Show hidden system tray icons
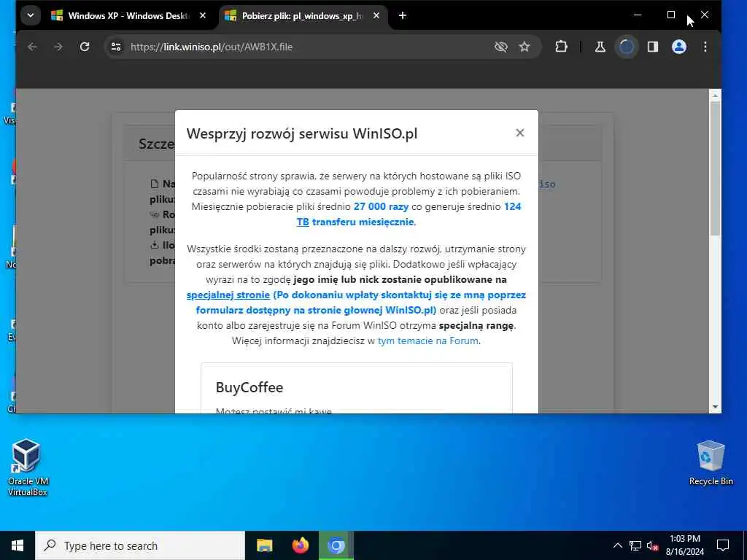747x560 pixels. click(x=617, y=545)
